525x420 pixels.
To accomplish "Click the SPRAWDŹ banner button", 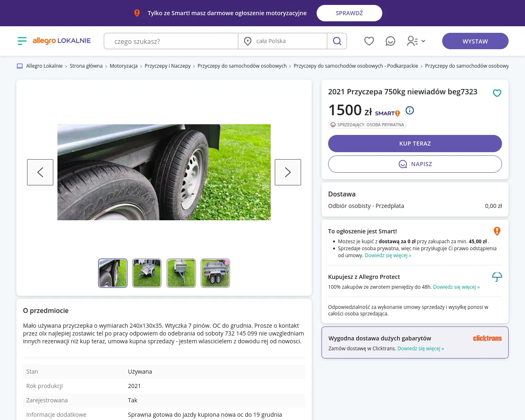I will tap(349, 13).
